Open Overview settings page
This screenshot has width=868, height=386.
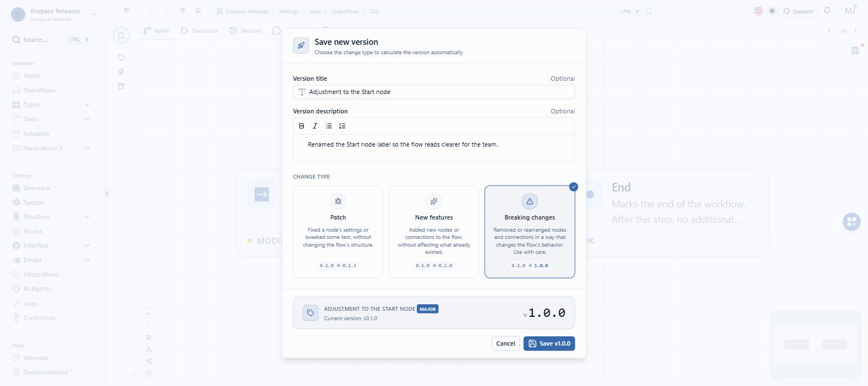coord(37,188)
